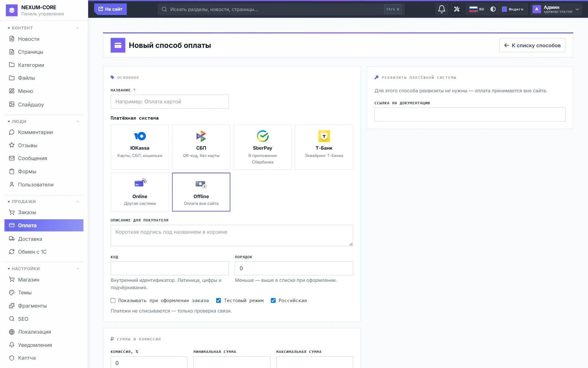Select the Offline payment card
This screenshot has width=588, height=368.
pos(201,192)
